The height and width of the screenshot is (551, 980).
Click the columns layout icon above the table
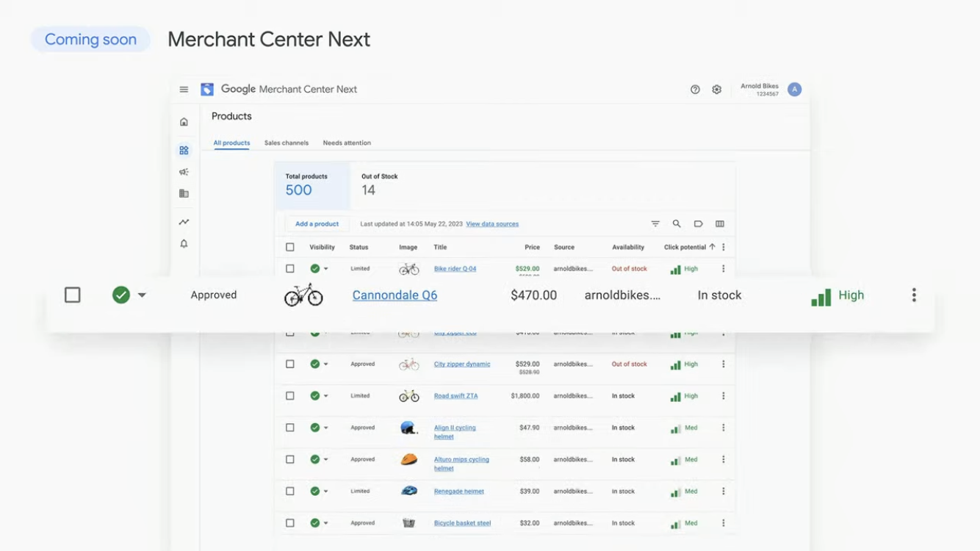tap(720, 224)
